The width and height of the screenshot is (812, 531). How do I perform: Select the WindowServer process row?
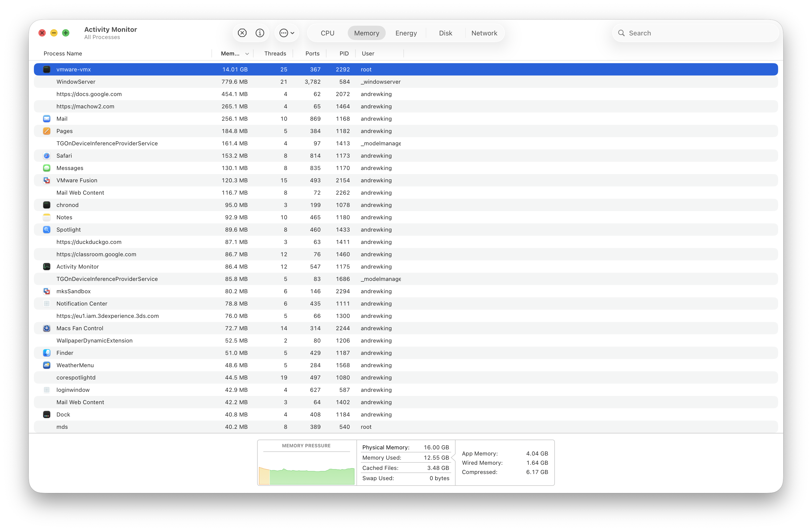pos(406,82)
